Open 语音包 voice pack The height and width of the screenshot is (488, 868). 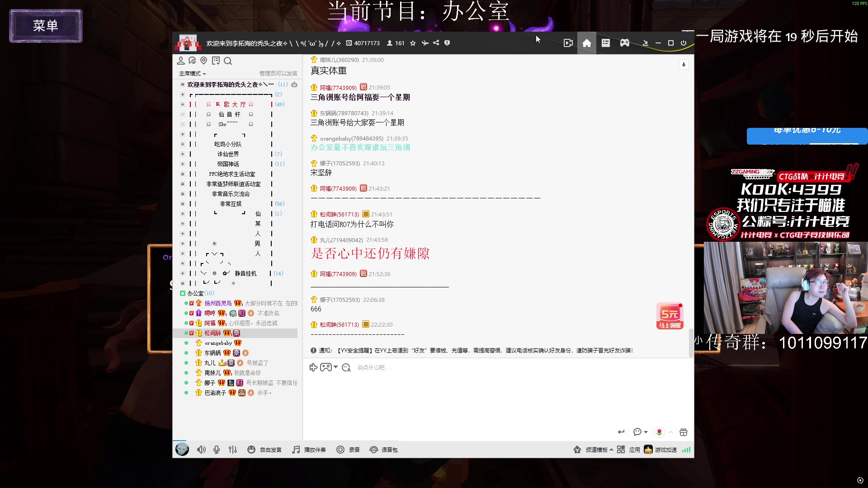point(384,450)
